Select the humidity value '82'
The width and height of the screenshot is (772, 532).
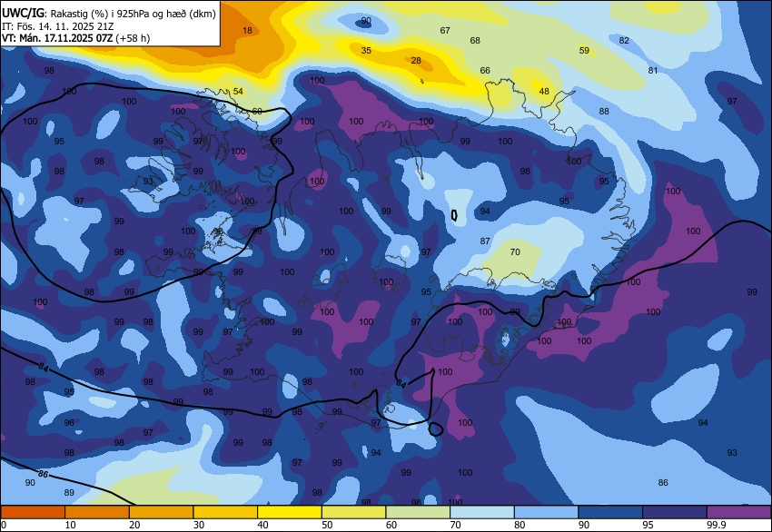(624, 40)
